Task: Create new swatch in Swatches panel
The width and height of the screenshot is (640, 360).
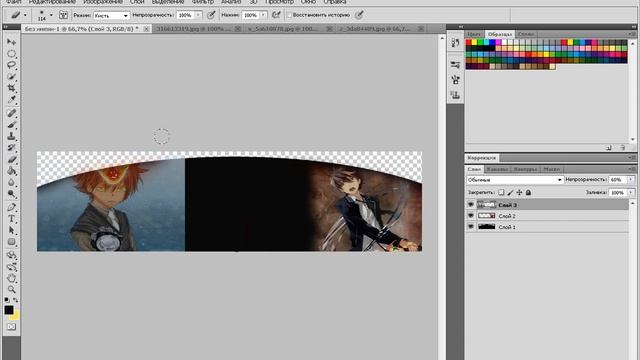Action: coord(609,148)
